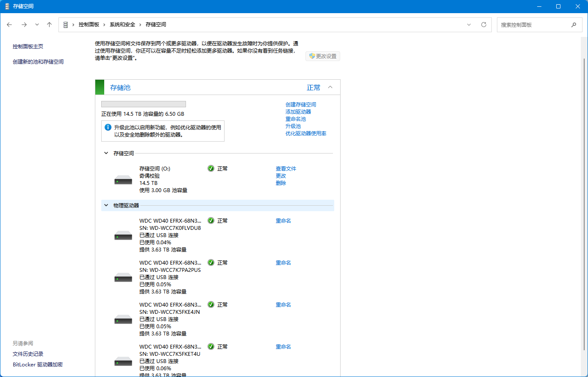Image resolution: width=588 pixels, height=377 pixels.
Task: Open 控制面板主页 link
Action: tap(28, 47)
